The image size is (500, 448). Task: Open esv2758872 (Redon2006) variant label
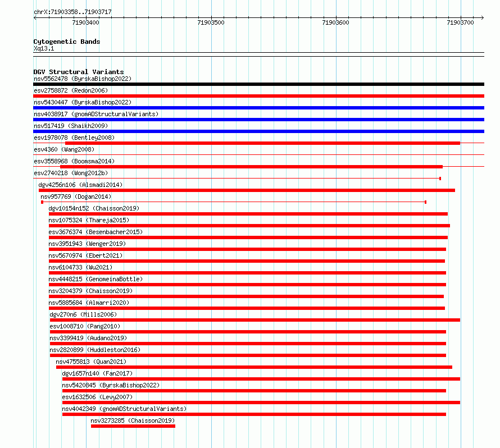coord(71,90)
